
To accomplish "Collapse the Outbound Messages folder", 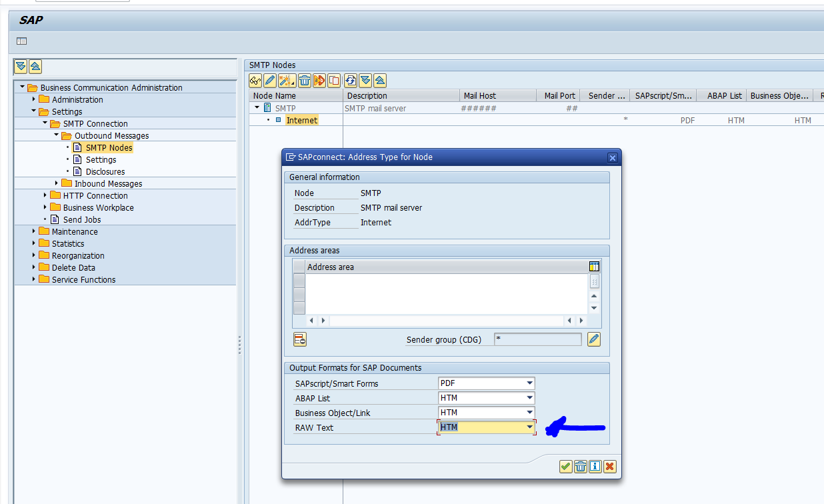I will [x=57, y=135].
